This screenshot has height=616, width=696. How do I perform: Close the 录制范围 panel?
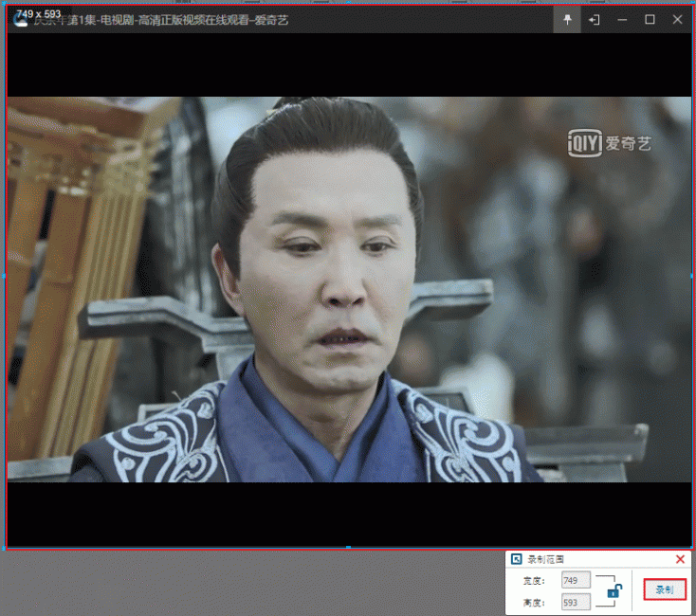[680, 559]
